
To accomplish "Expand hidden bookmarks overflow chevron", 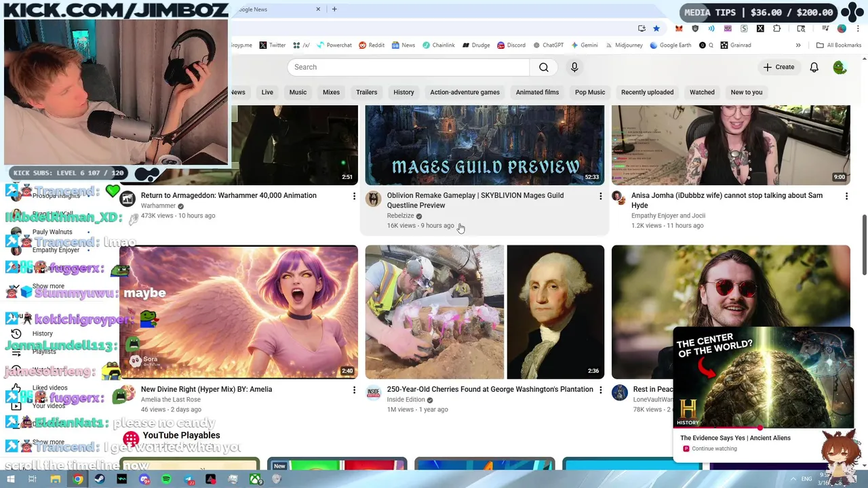I will point(798,45).
